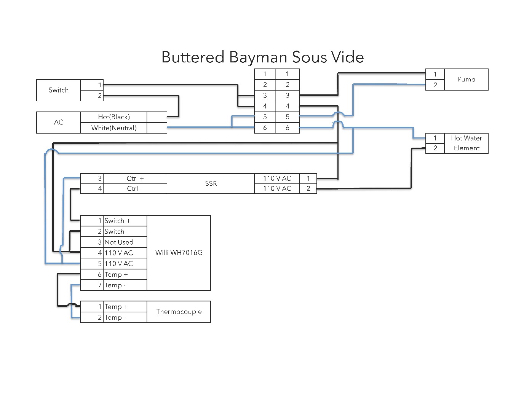This screenshot has width=532, height=411.
Task: Click SSR terminal number 4
Action: (x=92, y=188)
